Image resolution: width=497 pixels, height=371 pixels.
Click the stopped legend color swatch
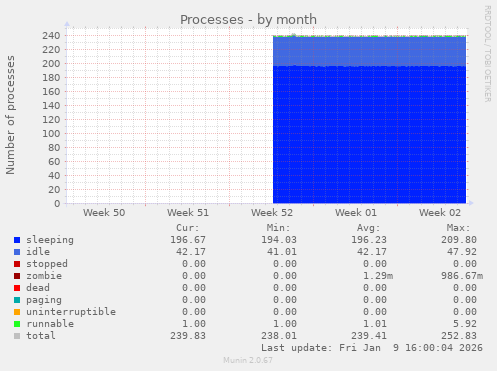pyautogui.click(x=17, y=264)
